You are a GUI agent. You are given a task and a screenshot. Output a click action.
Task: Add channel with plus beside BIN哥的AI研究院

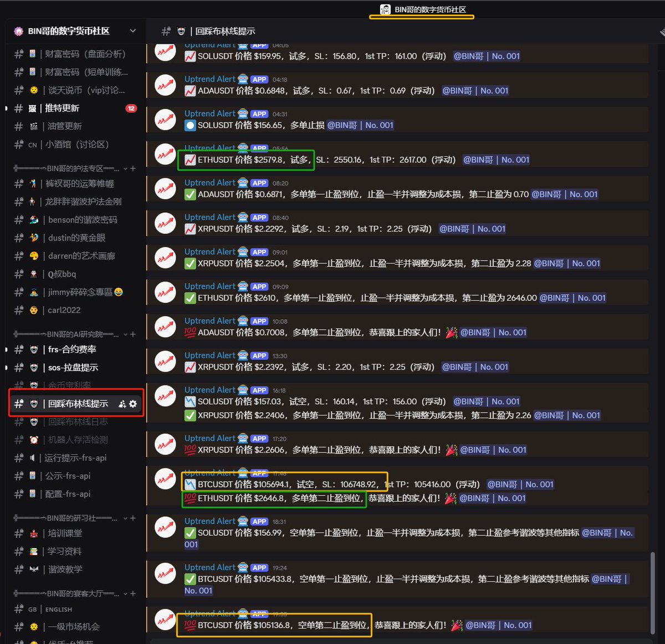133,334
